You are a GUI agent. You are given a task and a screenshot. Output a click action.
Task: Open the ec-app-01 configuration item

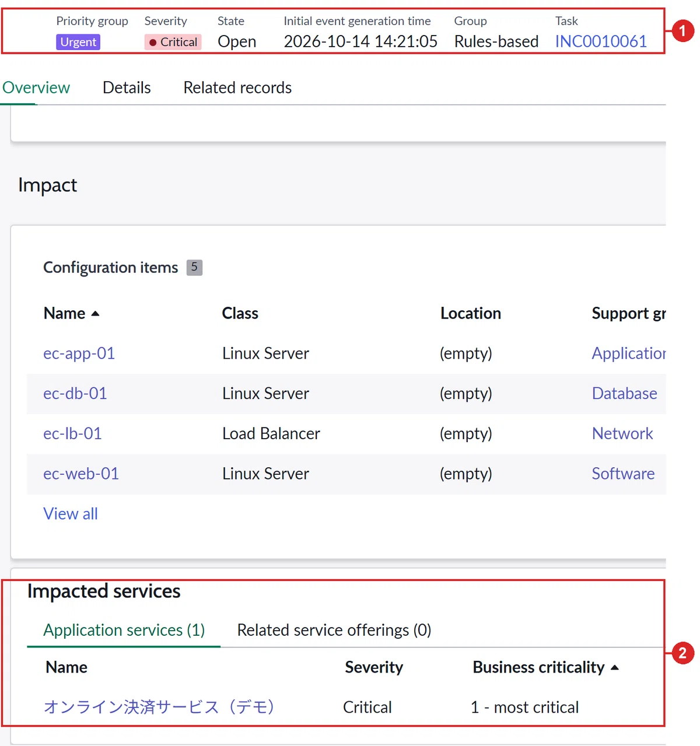click(79, 353)
